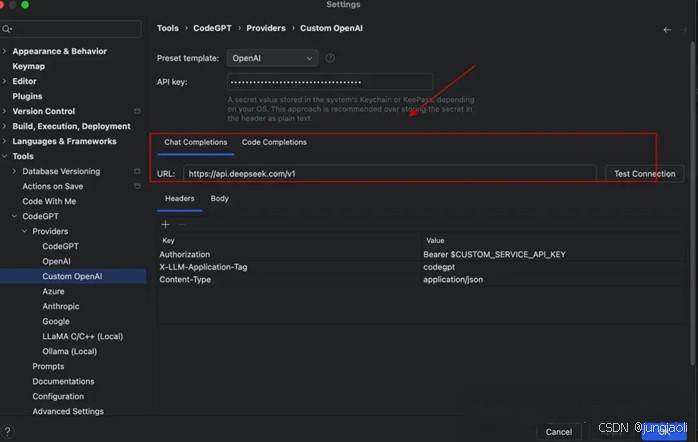Click the URL input field
This screenshot has height=442, width=698.
coord(390,174)
